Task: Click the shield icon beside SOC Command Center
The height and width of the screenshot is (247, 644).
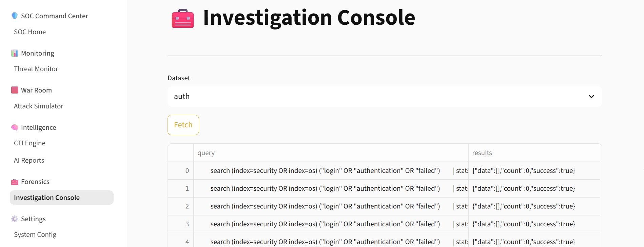Action: pos(15,16)
